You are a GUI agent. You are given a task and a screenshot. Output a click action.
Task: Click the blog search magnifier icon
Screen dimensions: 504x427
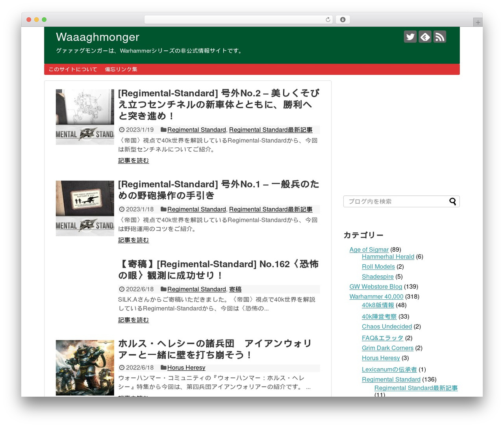(453, 201)
